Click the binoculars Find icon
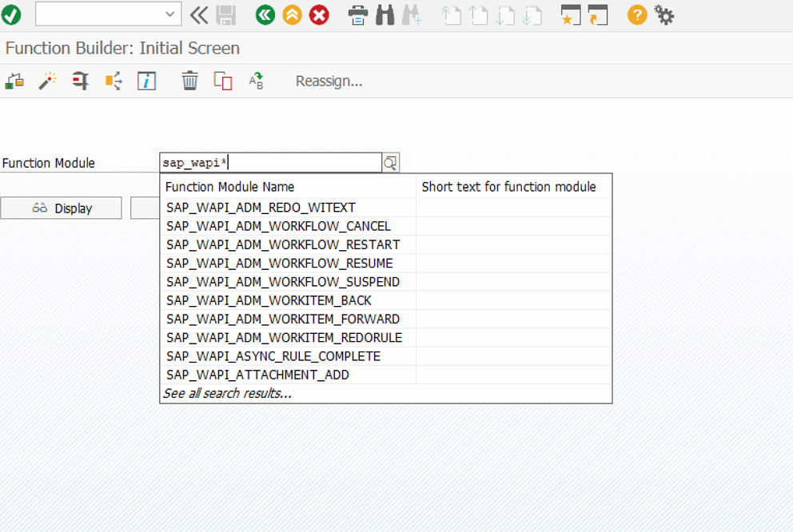793x532 pixels. click(x=385, y=15)
